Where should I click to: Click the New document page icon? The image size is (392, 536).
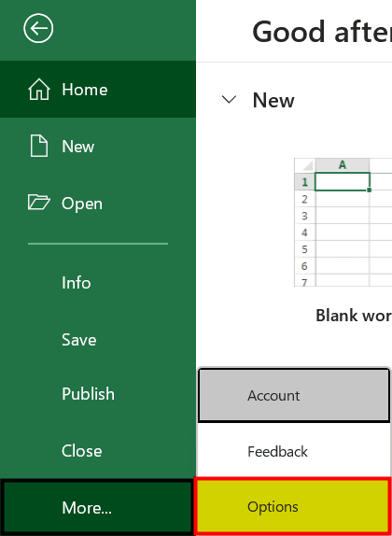pos(39,146)
